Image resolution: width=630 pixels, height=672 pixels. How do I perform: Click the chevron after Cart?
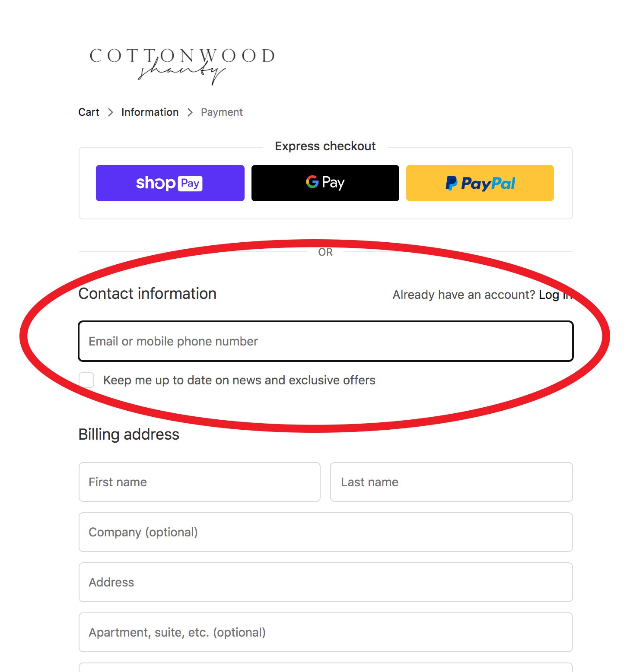click(x=111, y=112)
